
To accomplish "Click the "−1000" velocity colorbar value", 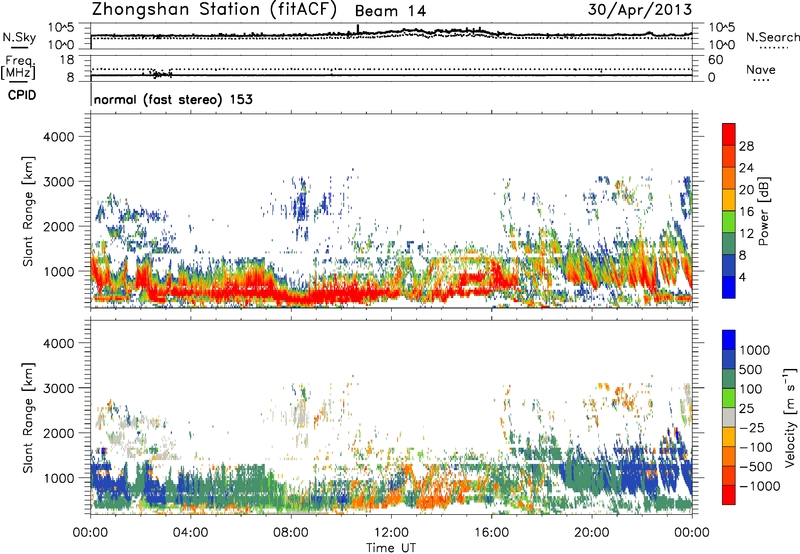I will 760,486.
